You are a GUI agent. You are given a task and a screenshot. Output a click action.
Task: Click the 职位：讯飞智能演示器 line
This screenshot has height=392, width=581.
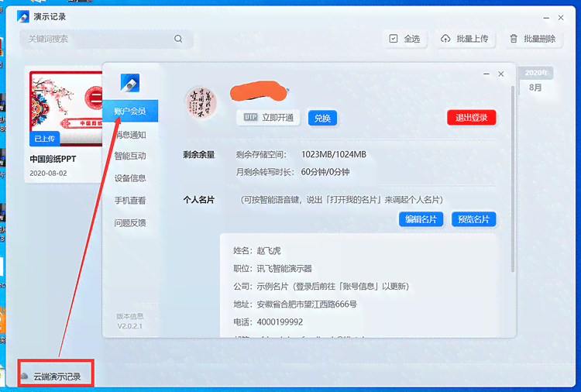click(273, 269)
